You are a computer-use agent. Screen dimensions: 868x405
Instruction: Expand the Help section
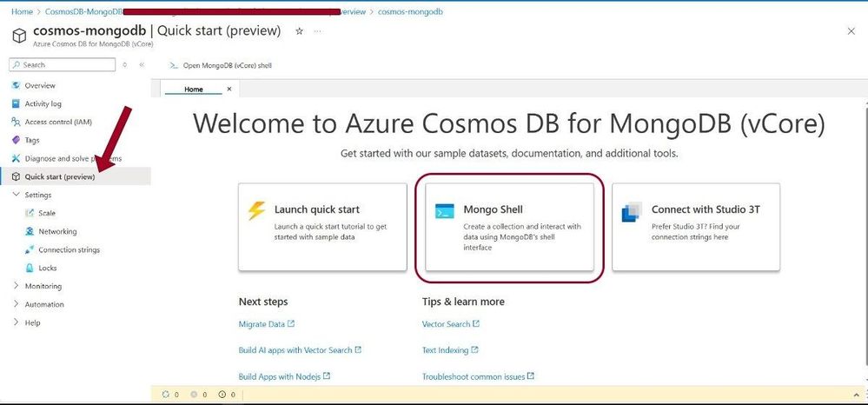[x=16, y=322]
